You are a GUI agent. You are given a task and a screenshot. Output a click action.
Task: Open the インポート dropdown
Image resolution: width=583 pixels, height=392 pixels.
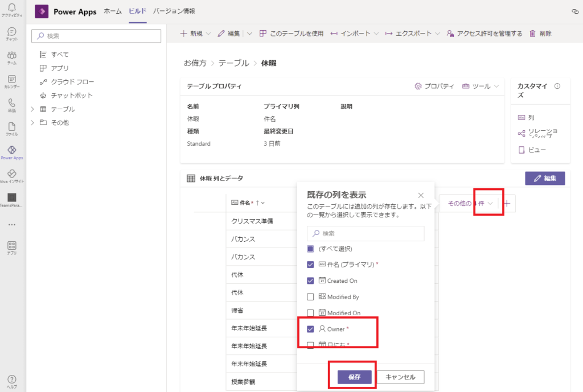376,34
